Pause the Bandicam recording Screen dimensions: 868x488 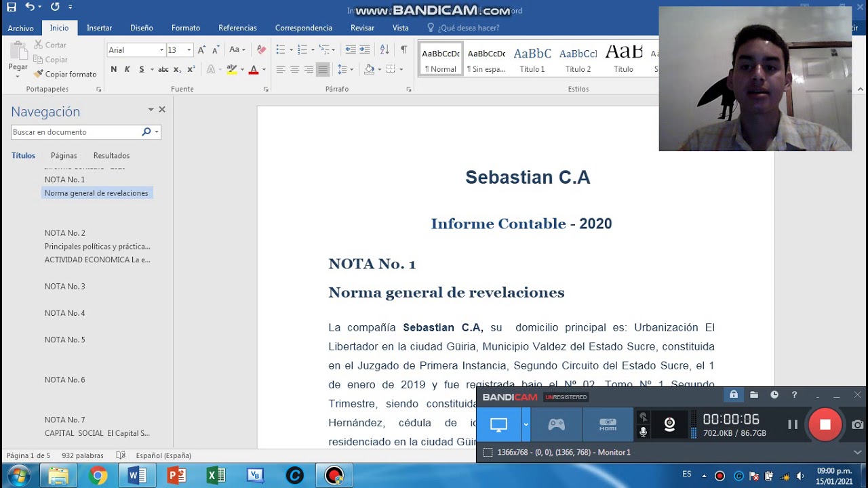click(793, 424)
